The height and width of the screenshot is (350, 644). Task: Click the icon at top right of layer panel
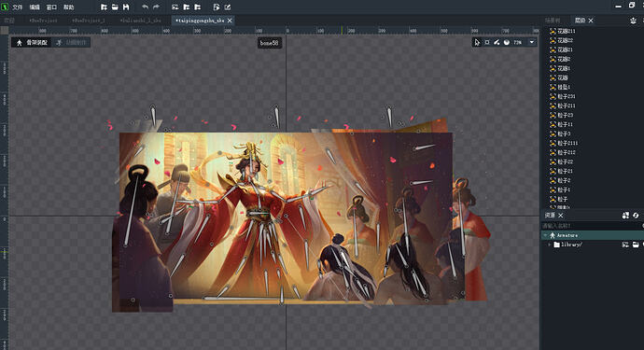point(633,21)
